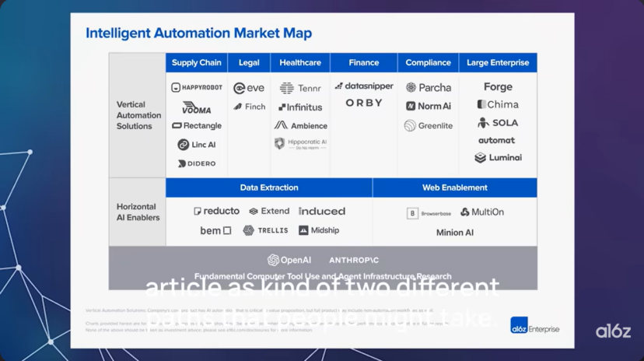Click the Linc AI logo
Image resolution: width=644 pixels, height=361 pixels.
[197, 145]
